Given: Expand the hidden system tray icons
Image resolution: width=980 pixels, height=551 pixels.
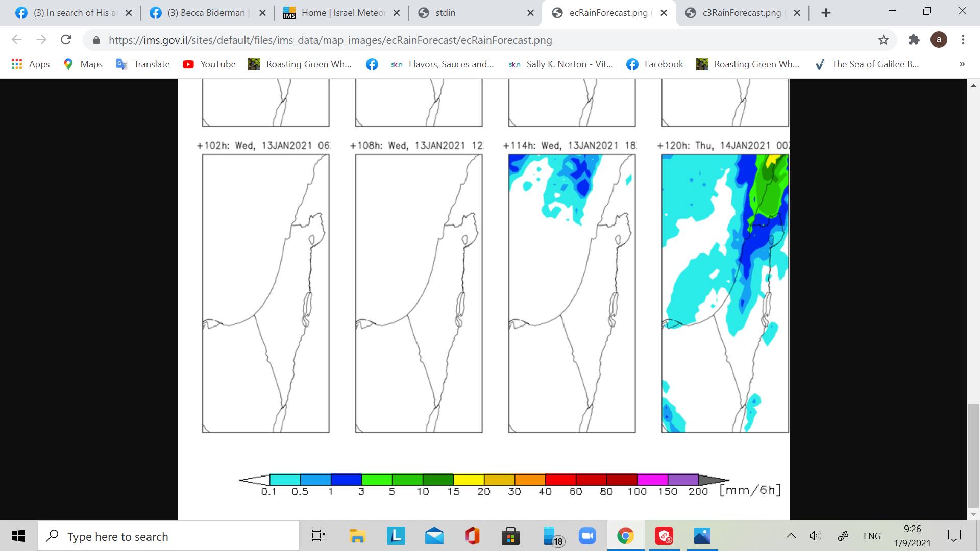Looking at the screenshot, I should tap(791, 536).
